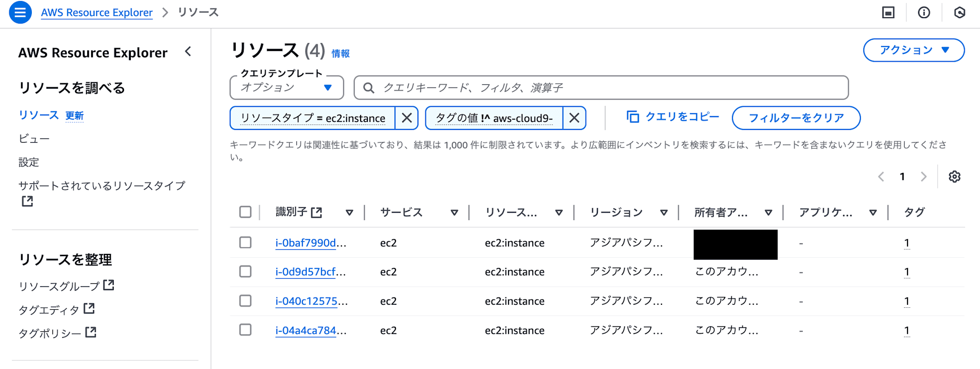The height and width of the screenshot is (369, 980).
Task: Sort by リージョン column arrow
Action: tap(663, 213)
